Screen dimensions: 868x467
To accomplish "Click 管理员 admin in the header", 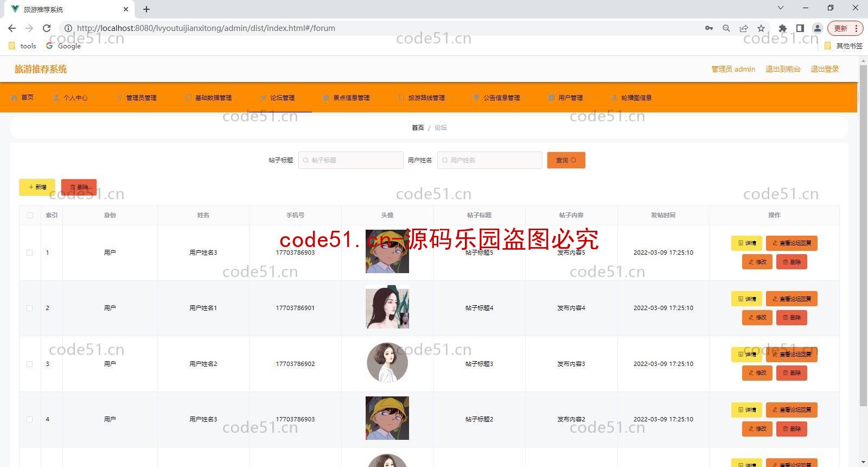I will click(733, 69).
